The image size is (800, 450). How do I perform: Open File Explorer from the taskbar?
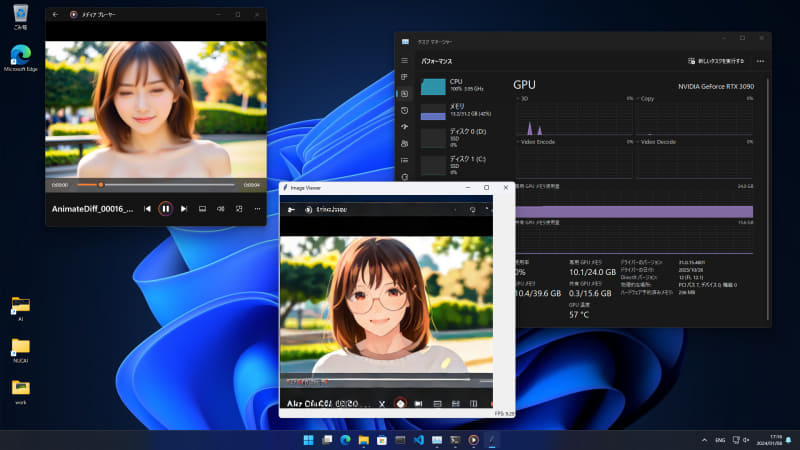tap(364, 440)
